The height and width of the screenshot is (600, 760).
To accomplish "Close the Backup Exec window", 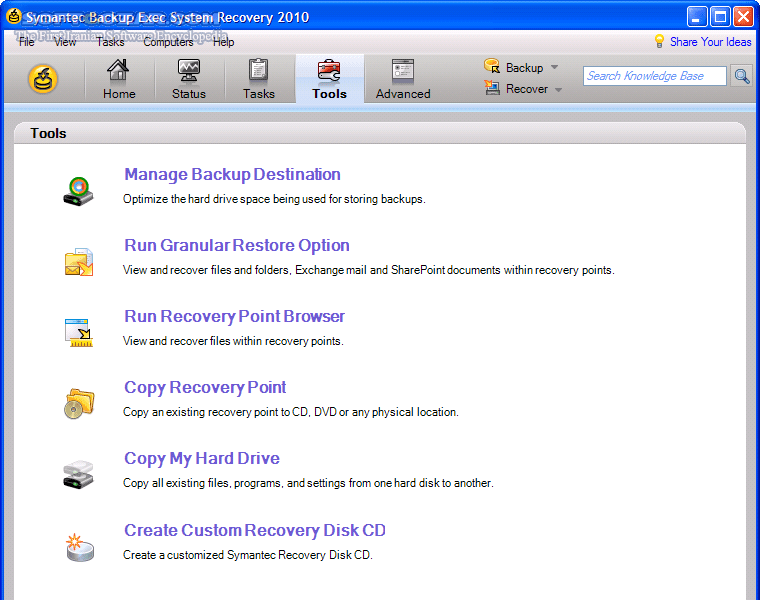I will point(743,17).
